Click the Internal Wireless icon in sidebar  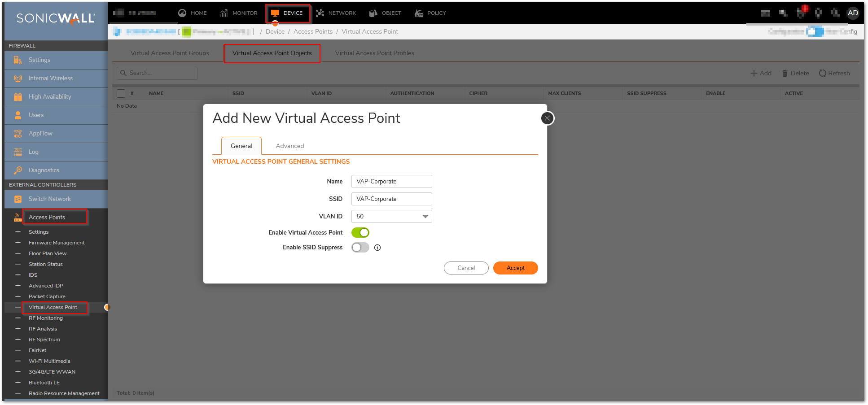18,78
